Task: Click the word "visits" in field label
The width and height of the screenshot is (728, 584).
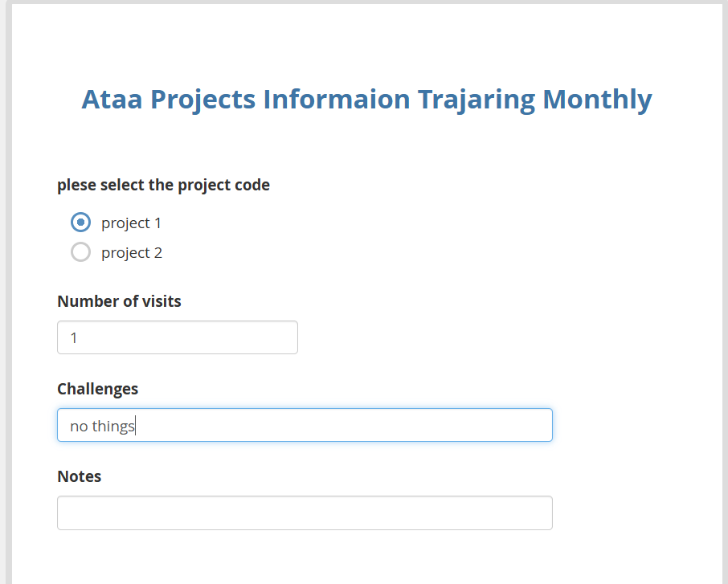Action: pos(162,302)
